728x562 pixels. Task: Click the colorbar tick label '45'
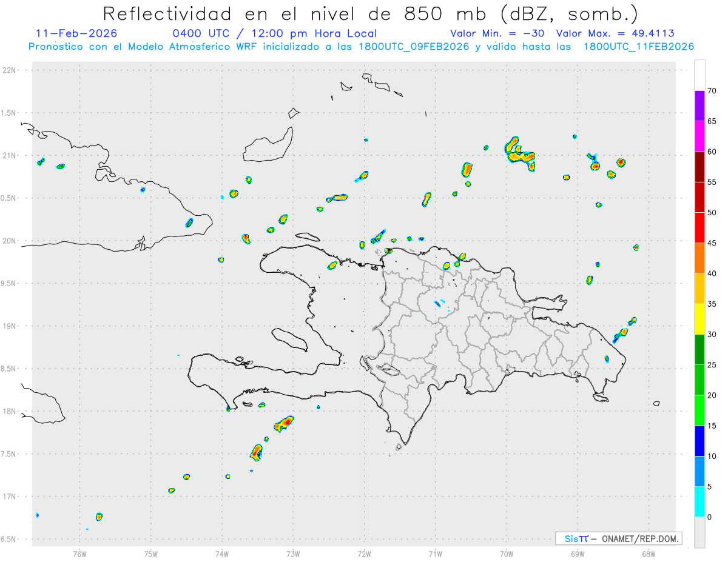click(712, 243)
